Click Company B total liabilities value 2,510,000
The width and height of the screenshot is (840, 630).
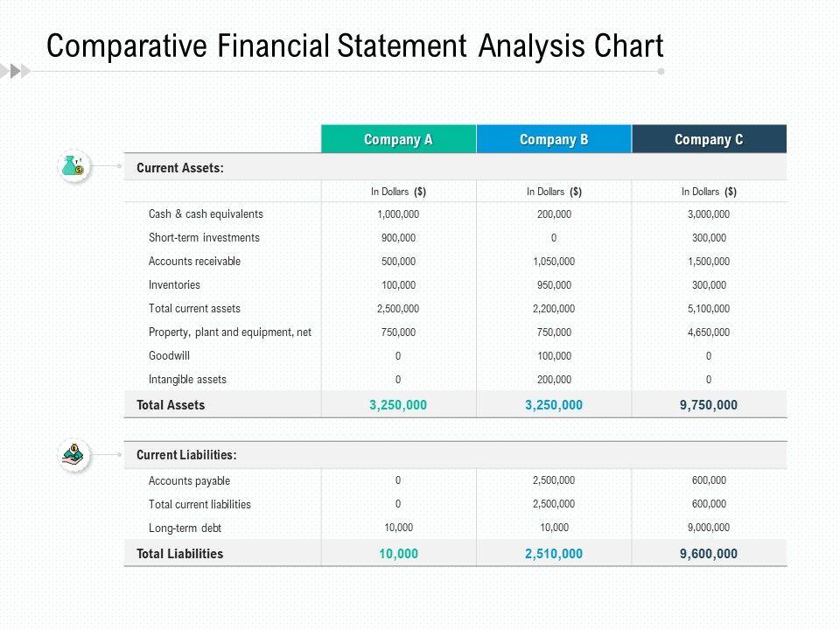pos(554,554)
